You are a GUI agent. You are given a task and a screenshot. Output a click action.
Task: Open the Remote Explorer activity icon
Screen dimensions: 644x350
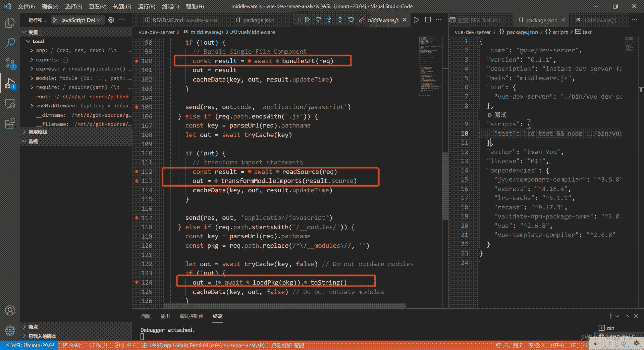(x=10, y=104)
